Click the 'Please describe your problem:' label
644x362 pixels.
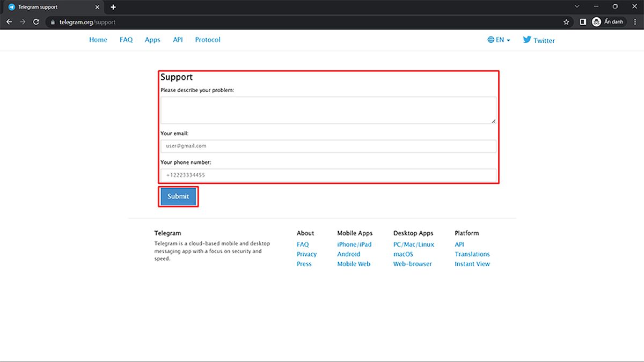tap(197, 91)
